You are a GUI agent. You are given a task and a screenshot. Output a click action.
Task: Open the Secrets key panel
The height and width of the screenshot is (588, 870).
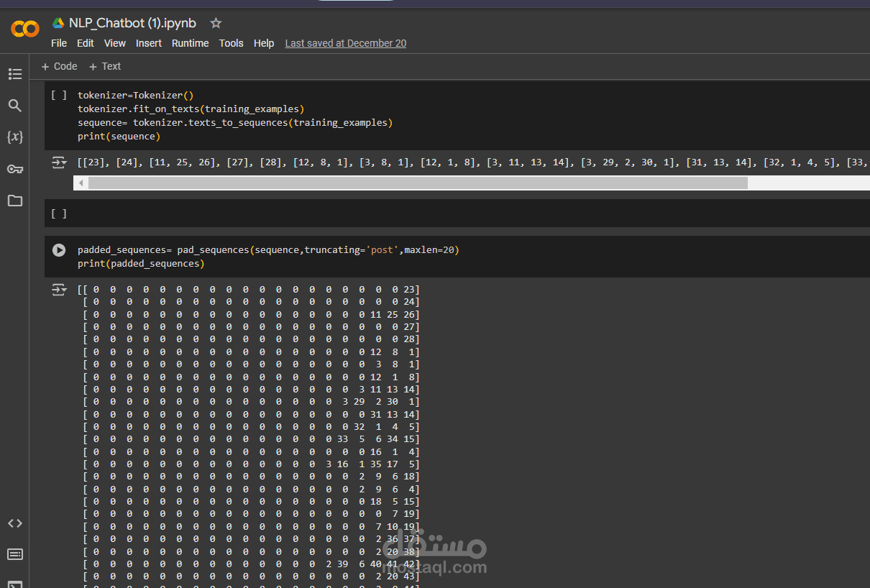(15, 169)
